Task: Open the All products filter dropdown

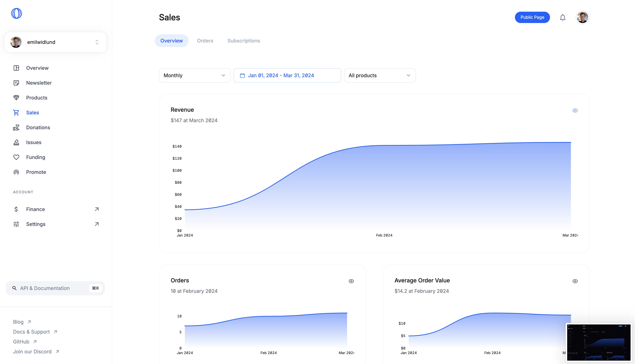Action: click(x=379, y=75)
